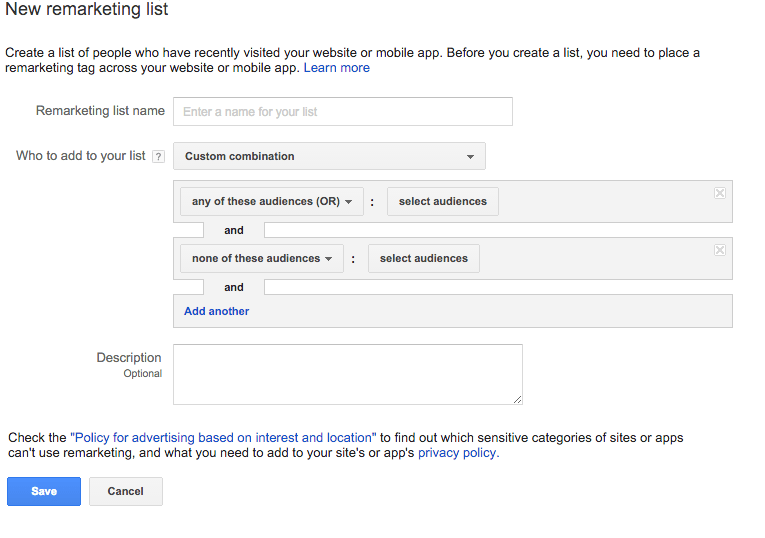Remove the 'any of these audiences' row
The image size is (765, 538).
point(719,193)
